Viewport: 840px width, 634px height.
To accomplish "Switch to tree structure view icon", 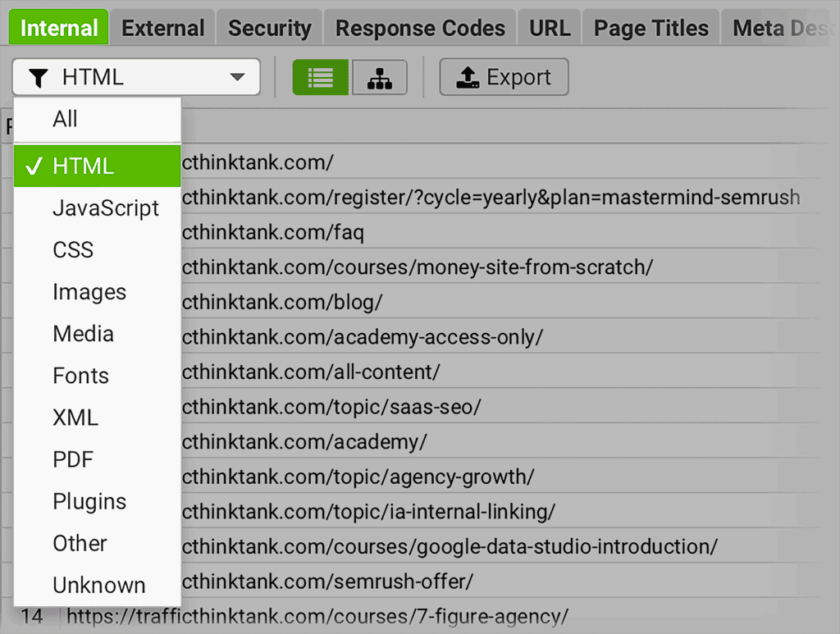I will coord(380,77).
